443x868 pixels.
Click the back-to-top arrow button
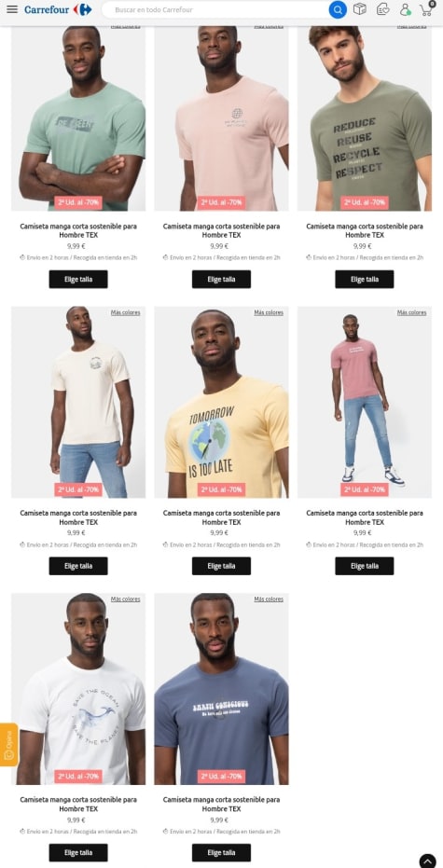coord(427,861)
